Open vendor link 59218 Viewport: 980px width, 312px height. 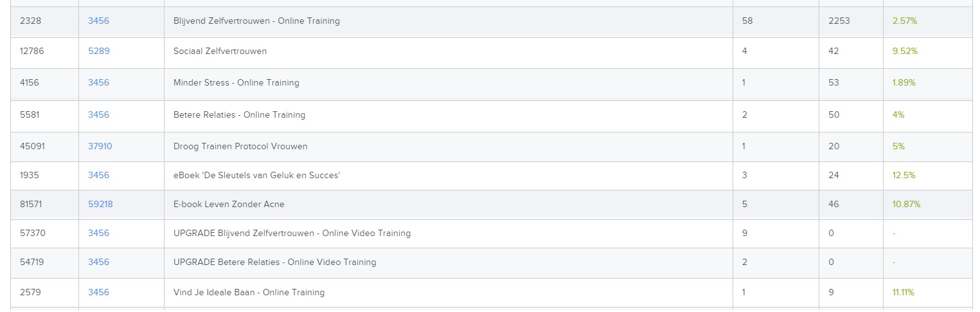click(x=100, y=204)
